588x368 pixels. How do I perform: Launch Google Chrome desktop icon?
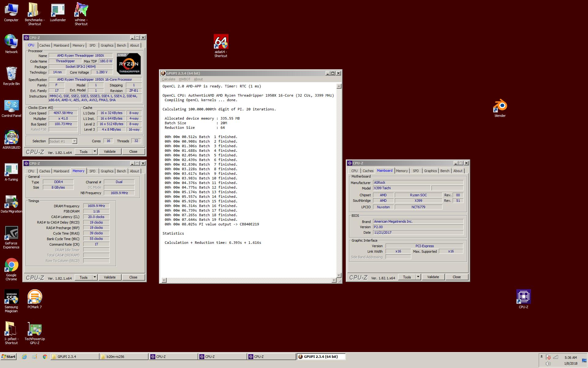tap(11, 270)
